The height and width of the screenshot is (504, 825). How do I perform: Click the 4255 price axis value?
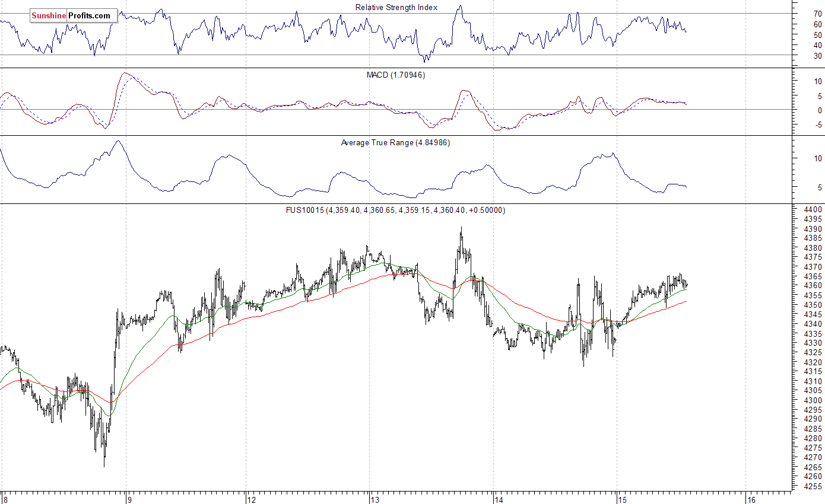(814, 486)
